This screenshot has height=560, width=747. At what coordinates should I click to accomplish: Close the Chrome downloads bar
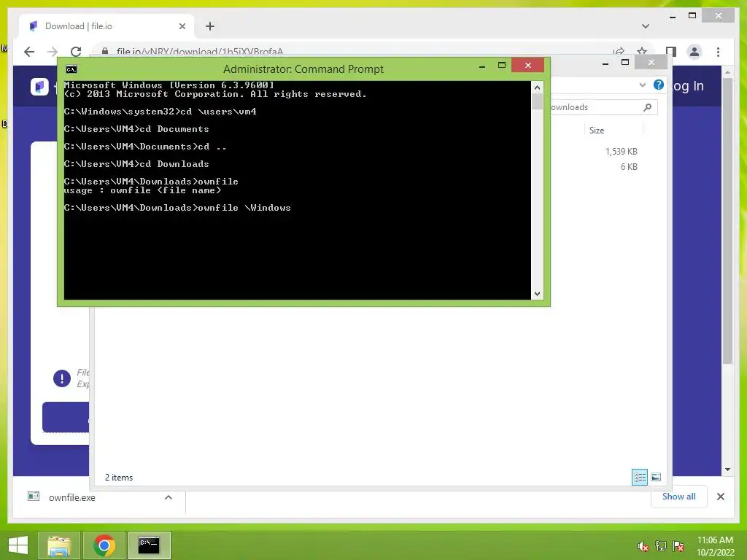720,497
